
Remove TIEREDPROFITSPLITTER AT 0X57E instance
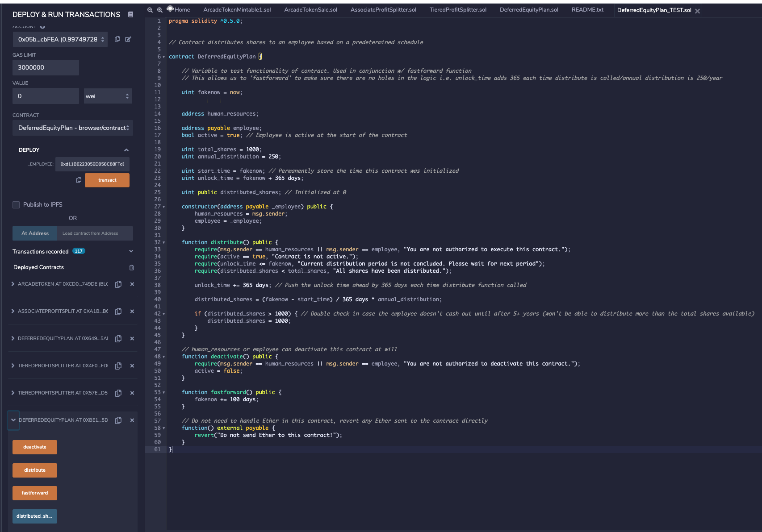pos(132,393)
